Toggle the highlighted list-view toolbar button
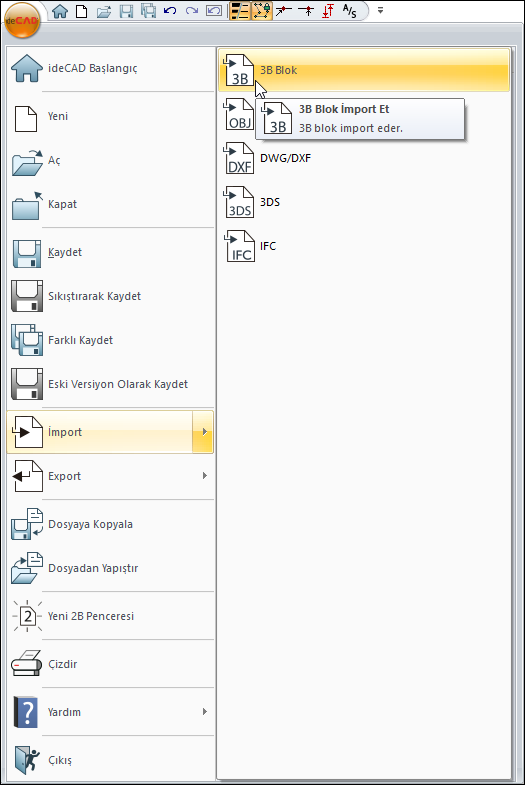Viewport: 525px width, 785px height. 239,11
